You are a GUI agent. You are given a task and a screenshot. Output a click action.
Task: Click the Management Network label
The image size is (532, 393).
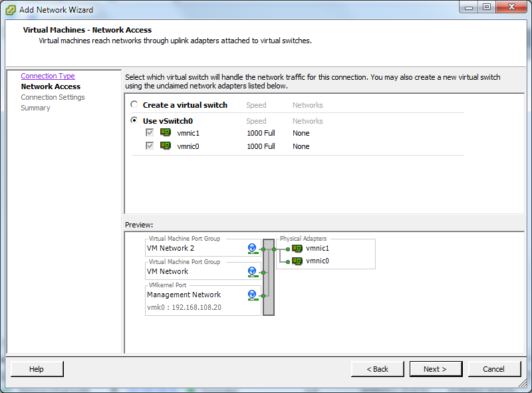[184, 295]
